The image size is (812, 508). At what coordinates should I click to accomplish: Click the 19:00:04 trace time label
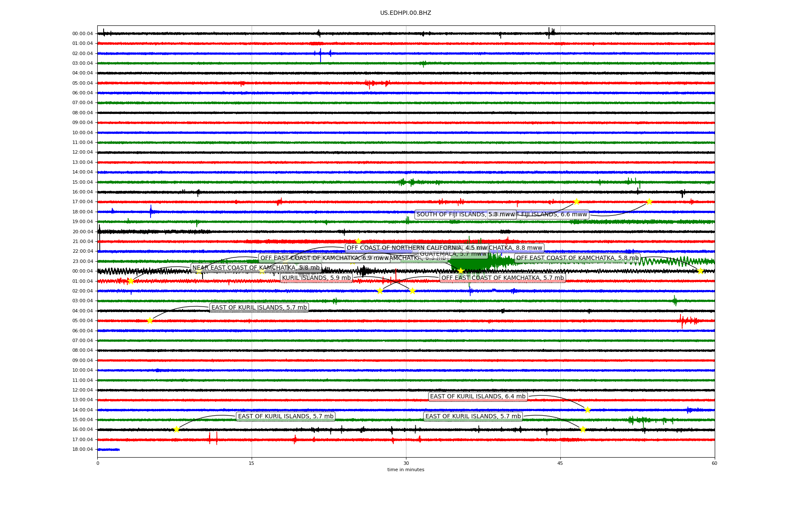(82, 222)
